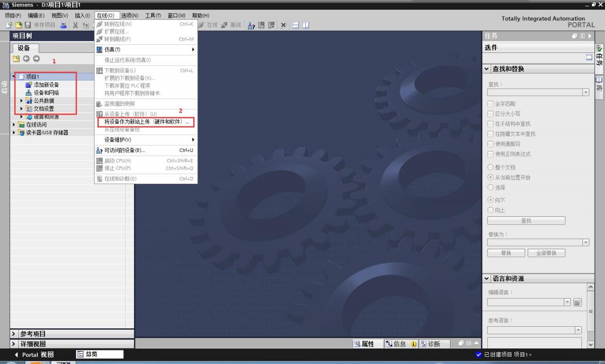Click the Print toolbar icon
The width and height of the screenshot is (605, 364).
[x=63, y=25]
